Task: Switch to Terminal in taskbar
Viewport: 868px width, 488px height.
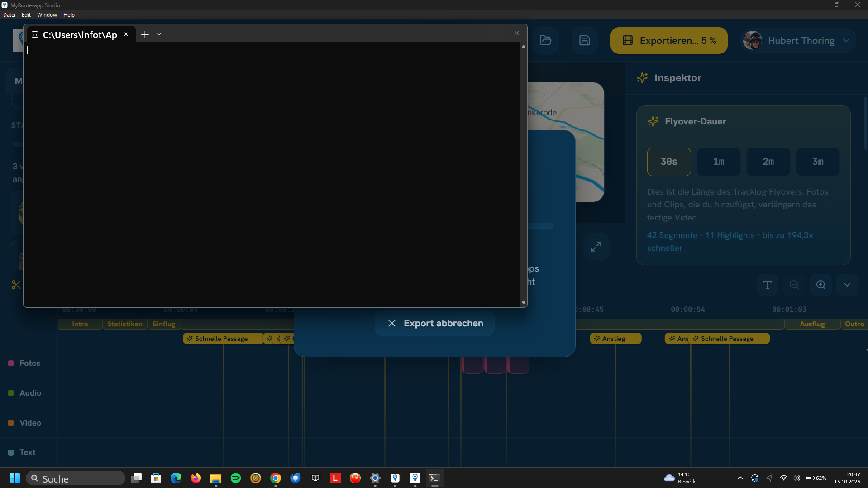Action: pos(434,478)
